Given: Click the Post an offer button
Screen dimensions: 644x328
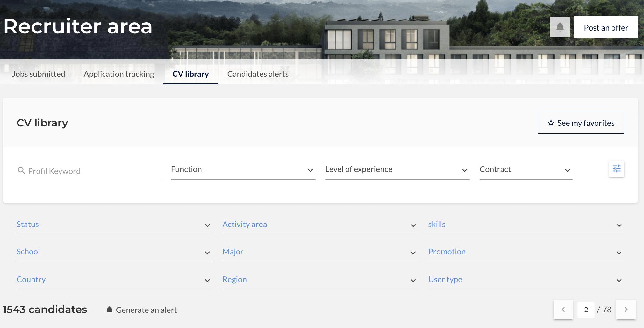Looking at the screenshot, I should [x=606, y=28].
